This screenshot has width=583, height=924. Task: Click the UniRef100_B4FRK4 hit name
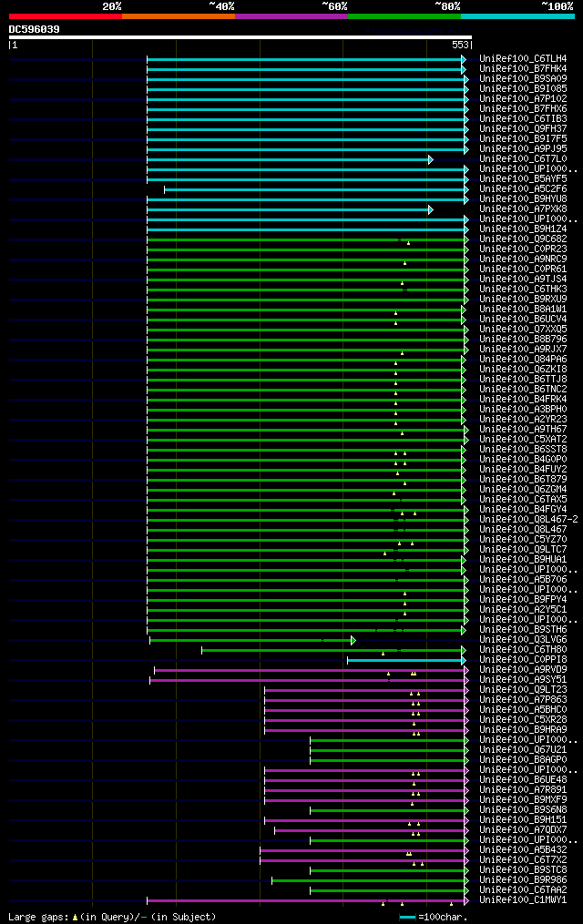click(x=523, y=400)
